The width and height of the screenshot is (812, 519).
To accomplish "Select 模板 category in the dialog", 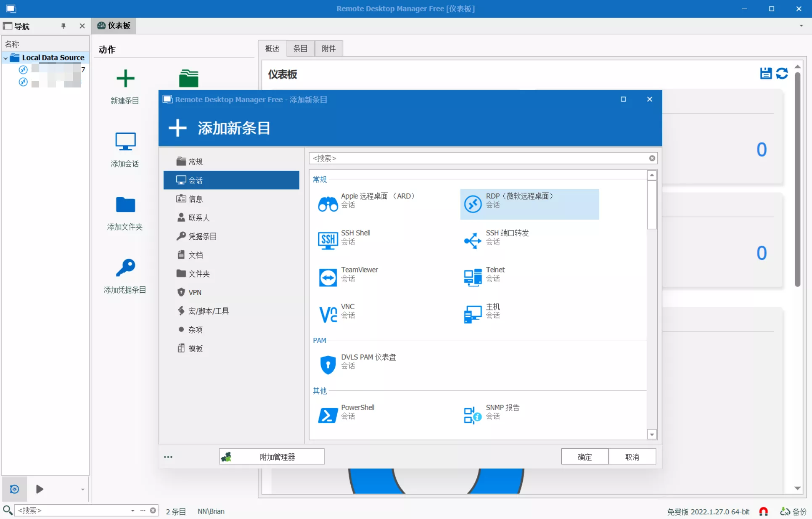I will 231,348.
